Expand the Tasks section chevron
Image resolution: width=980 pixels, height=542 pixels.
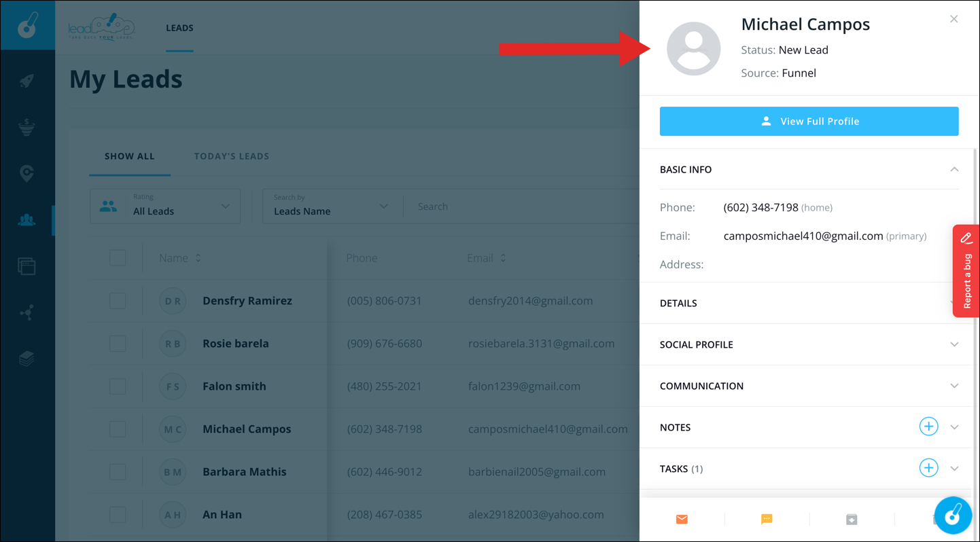pos(954,469)
